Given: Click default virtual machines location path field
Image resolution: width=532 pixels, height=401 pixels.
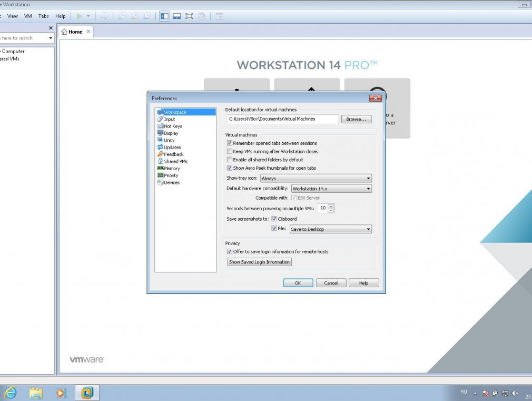Looking at the screenshot, I should 283,119.
